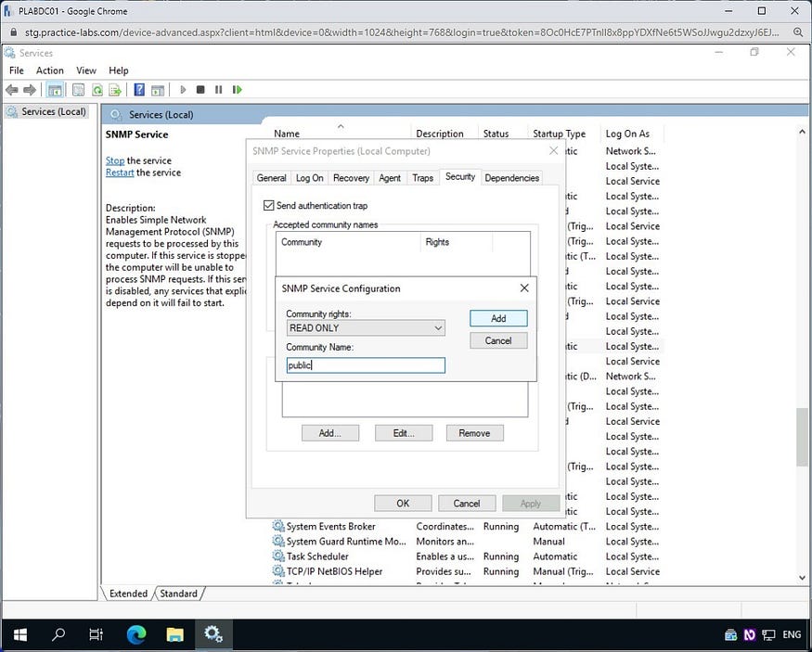Click the Start Service play icon

tap(183, 90)
